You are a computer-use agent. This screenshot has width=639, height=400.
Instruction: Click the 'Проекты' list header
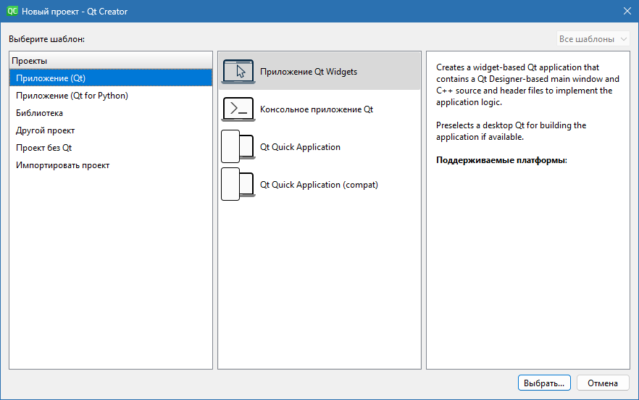click(111, 61)
